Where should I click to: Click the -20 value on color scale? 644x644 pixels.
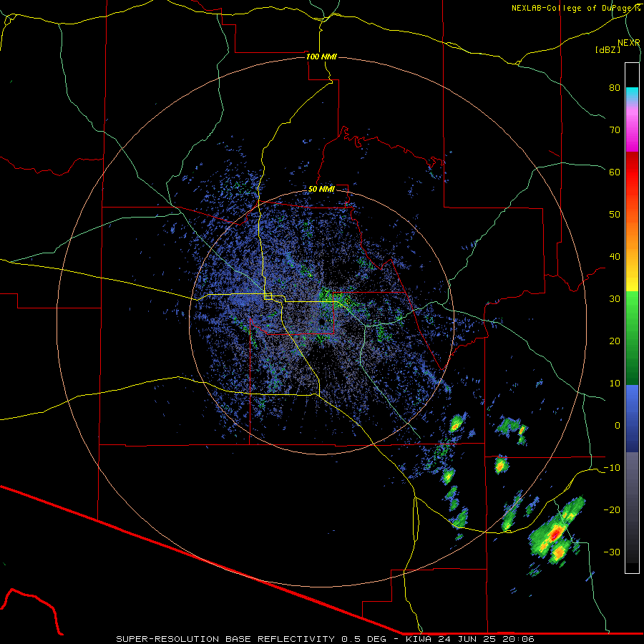(x=612, y=509)
